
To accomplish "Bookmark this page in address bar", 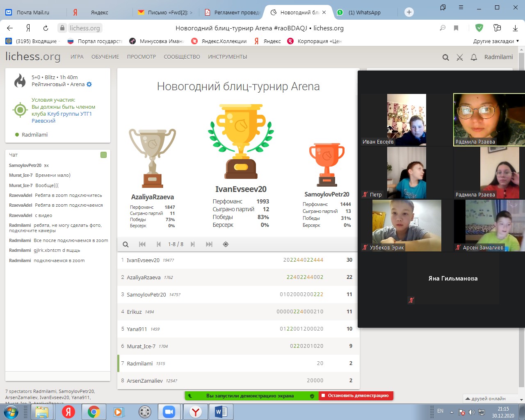I will click(456, 28).
